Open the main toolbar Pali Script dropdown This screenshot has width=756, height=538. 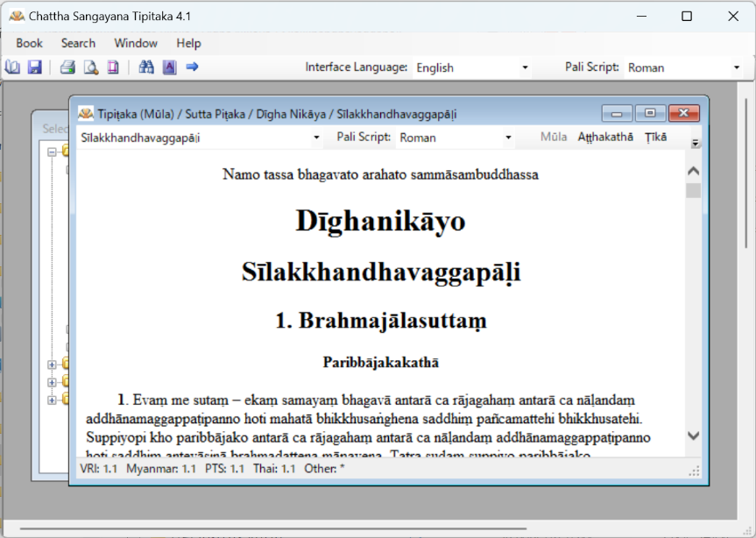(683, 67)
